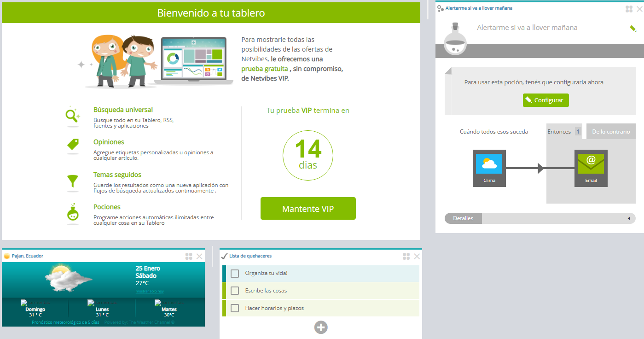This screenshot has height=339, width=644.
Task: Check the 'Hacer horarios y plazos' task
Action: pos(235,309)
